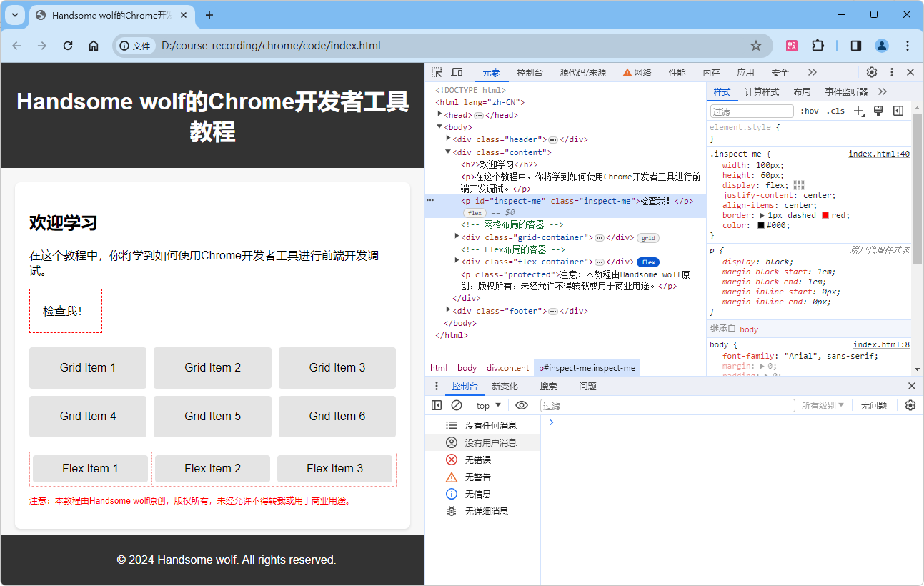This screenshot has width=924, height=586.
Task: Open drawer three-dot menu beside 控制台 tab
Action: 437,386
